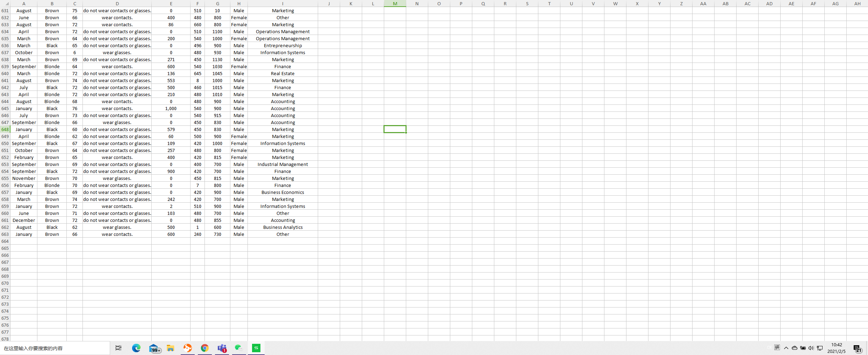This screenshot has width=868, height=355.
Task: Open Microsoft Teams from the taskbar
Action: pos(222,348)
